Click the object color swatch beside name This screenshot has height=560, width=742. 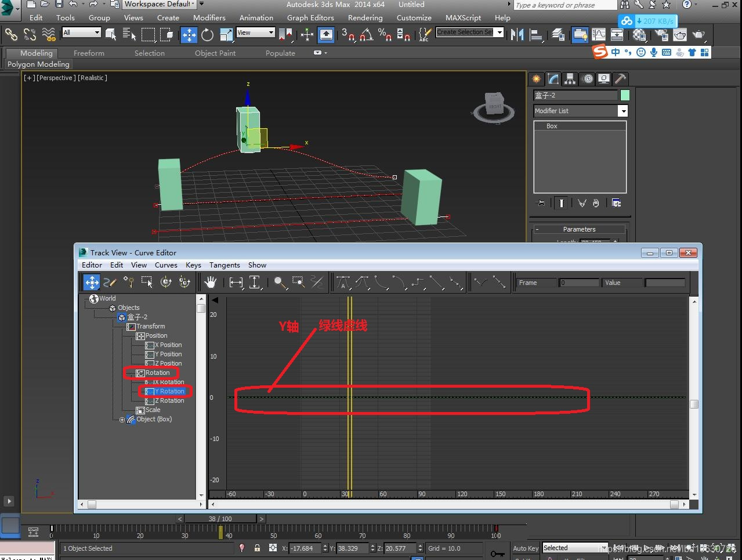pos(625,95)
